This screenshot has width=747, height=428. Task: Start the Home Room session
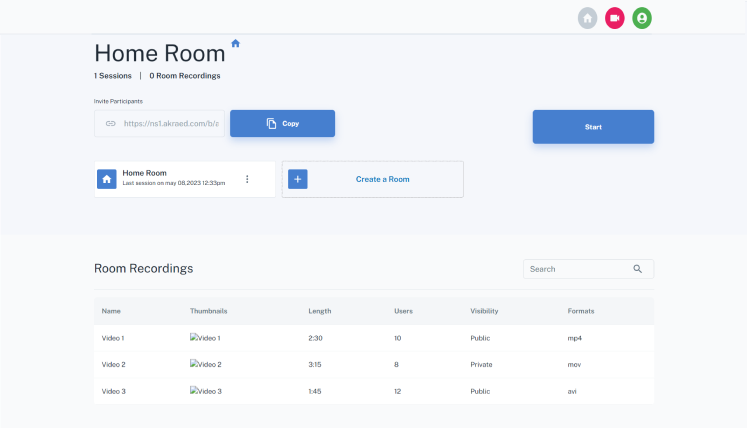(x=593, y=127)
